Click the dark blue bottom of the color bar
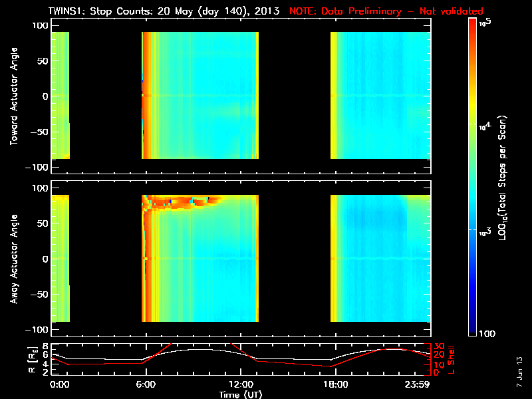 [473, 327]
